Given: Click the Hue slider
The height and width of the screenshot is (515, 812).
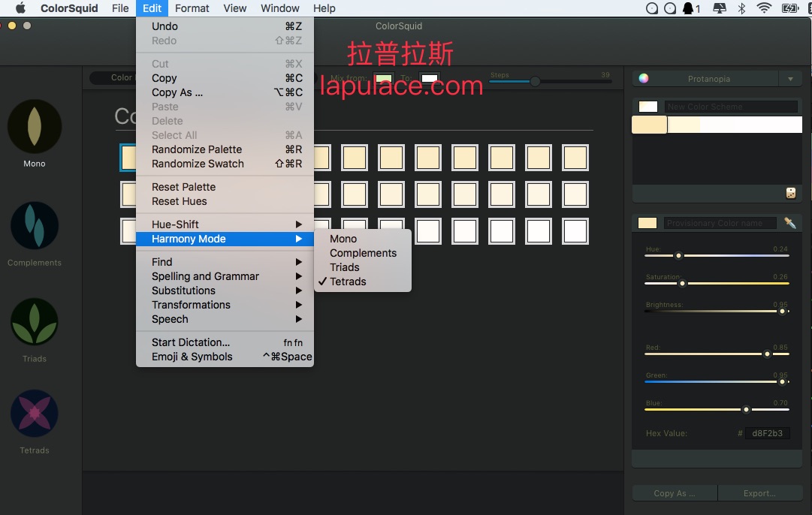Looking at the screenshot, I should tap(717, 255).
